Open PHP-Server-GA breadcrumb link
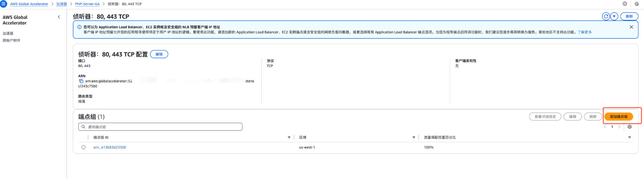Viewport: 644px width, 179px height. tap(87, 4)
